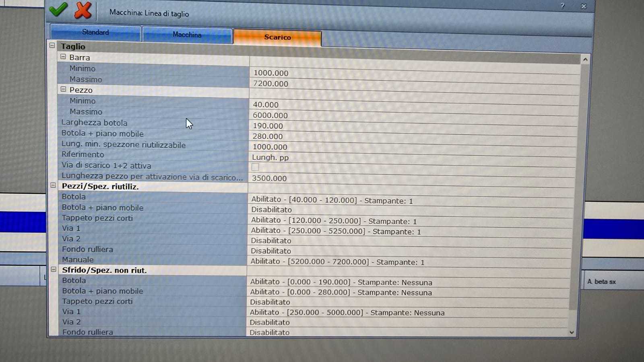Collapse the Pezzo group

tap(63, 89)
